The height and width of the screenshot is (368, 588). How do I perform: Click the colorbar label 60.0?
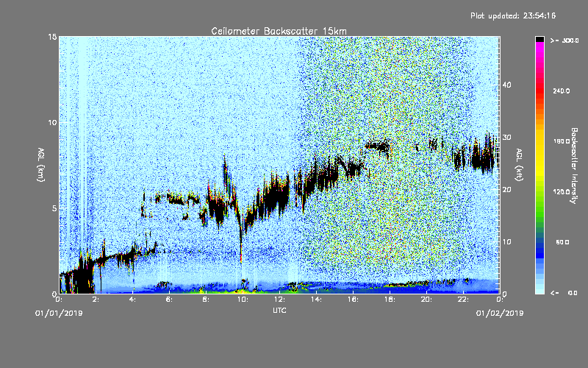(x=562, y=242)
